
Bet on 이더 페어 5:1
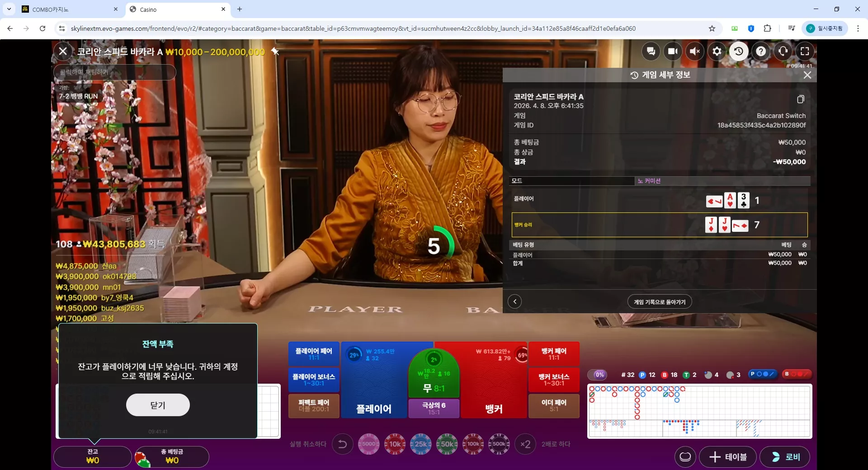pos(554,405)
